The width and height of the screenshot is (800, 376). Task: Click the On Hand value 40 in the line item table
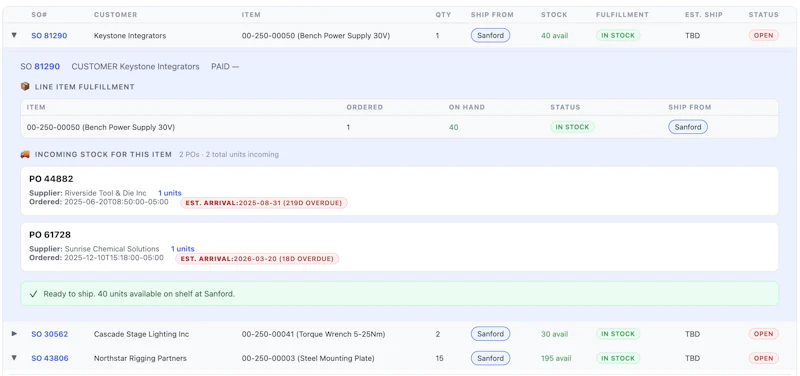(454, 128)
